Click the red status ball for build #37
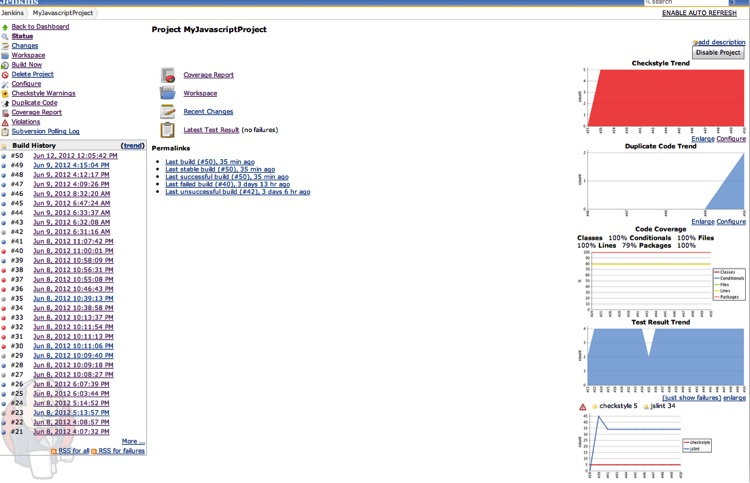750x483 pixels. point(4,280)
